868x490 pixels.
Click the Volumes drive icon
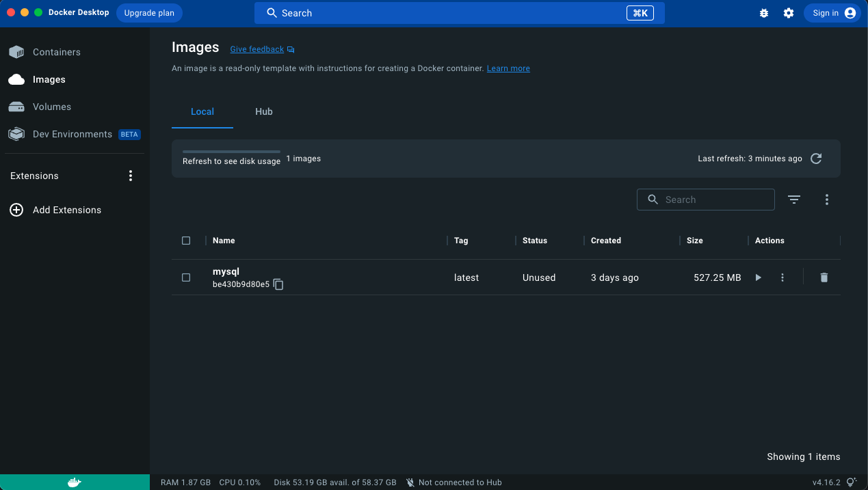(x=16, y=107)
